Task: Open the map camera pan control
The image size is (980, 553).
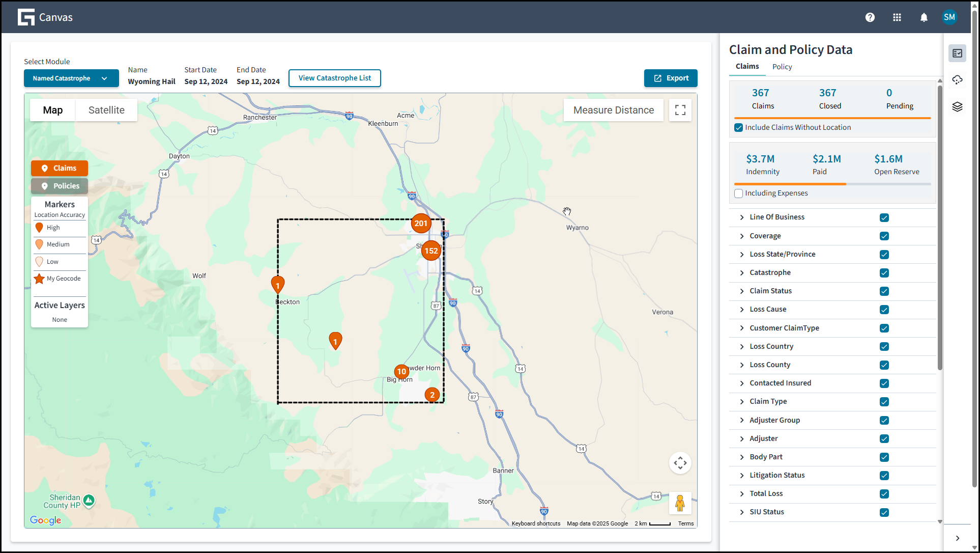Action: (680, 463)
